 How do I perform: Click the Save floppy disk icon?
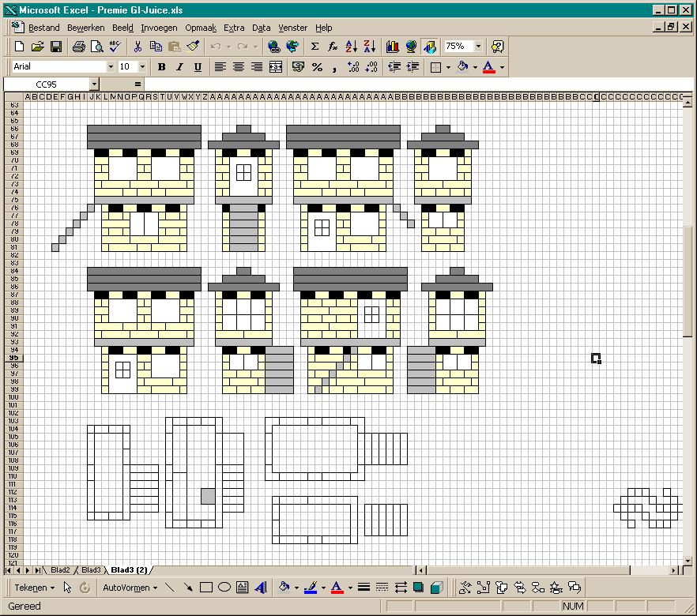(56, 46)
